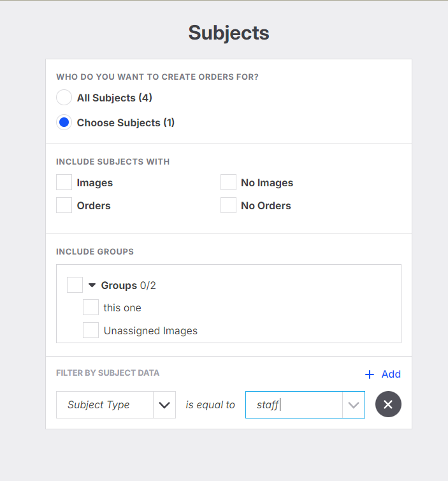Click the Groups 0/2 tree label
Image resolution: width=448 pixels, height=481 pixels.
(128, 285)
